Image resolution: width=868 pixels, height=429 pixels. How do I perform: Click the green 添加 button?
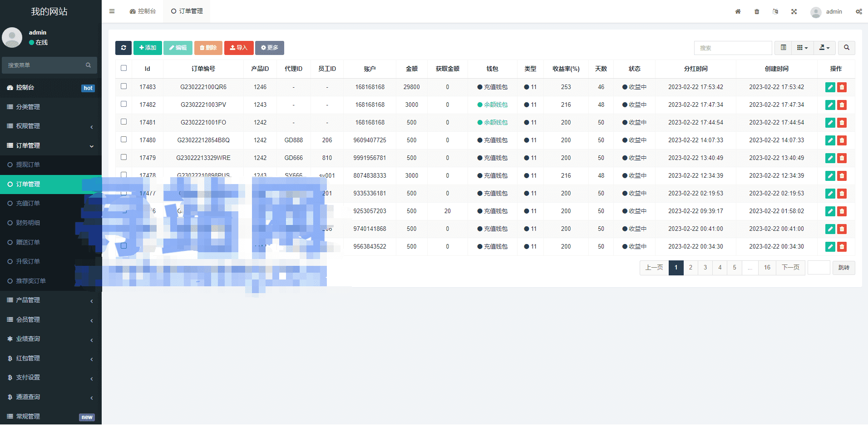coord(148,48)
